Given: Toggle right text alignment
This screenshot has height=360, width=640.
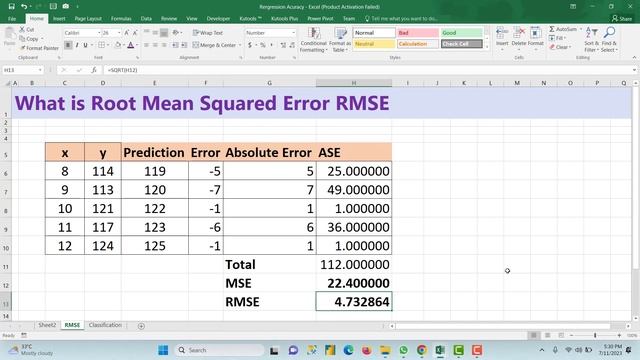Looking at the screenshot, I should [164, 45].
